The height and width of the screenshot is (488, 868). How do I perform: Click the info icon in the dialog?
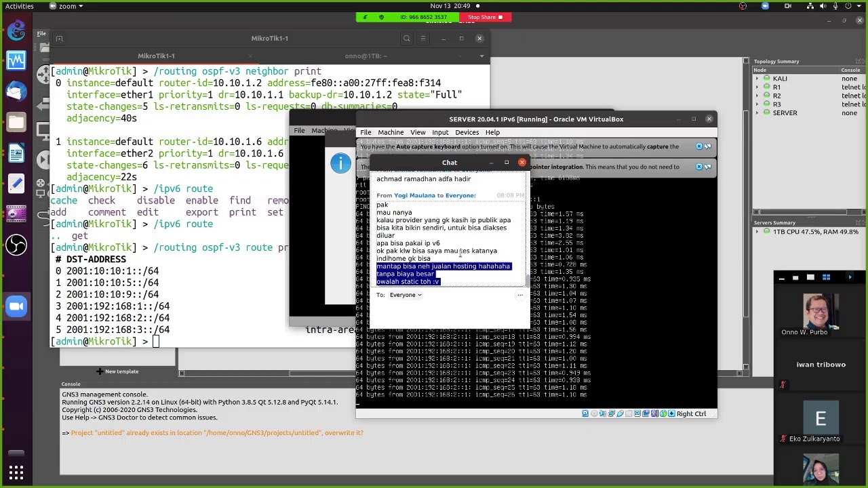click(x=340, y=163)
